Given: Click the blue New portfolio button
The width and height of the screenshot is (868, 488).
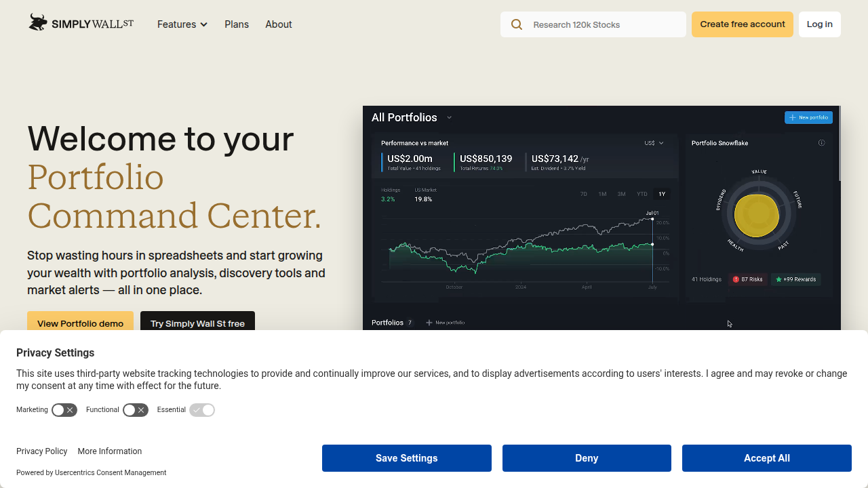Looking at the screenshot, I should (x=808, y=117).
